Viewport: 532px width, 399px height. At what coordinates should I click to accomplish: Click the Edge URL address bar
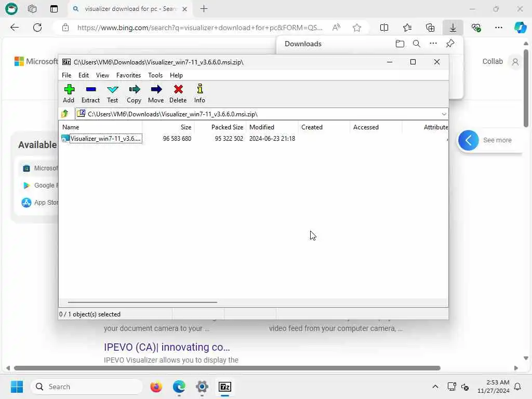coord(199,28)
